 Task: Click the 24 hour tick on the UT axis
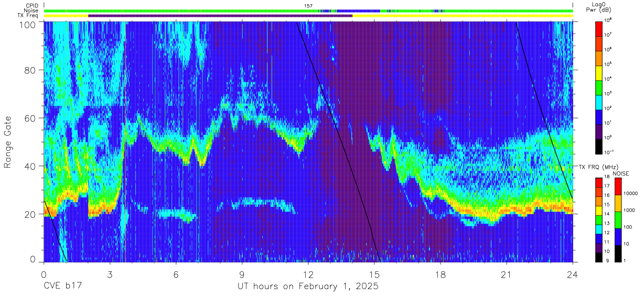click(x=573, y=274)
